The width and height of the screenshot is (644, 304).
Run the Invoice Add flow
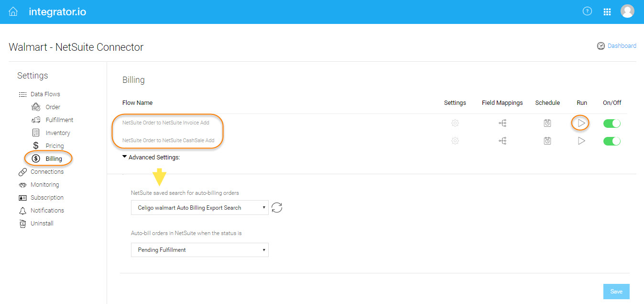581,123
